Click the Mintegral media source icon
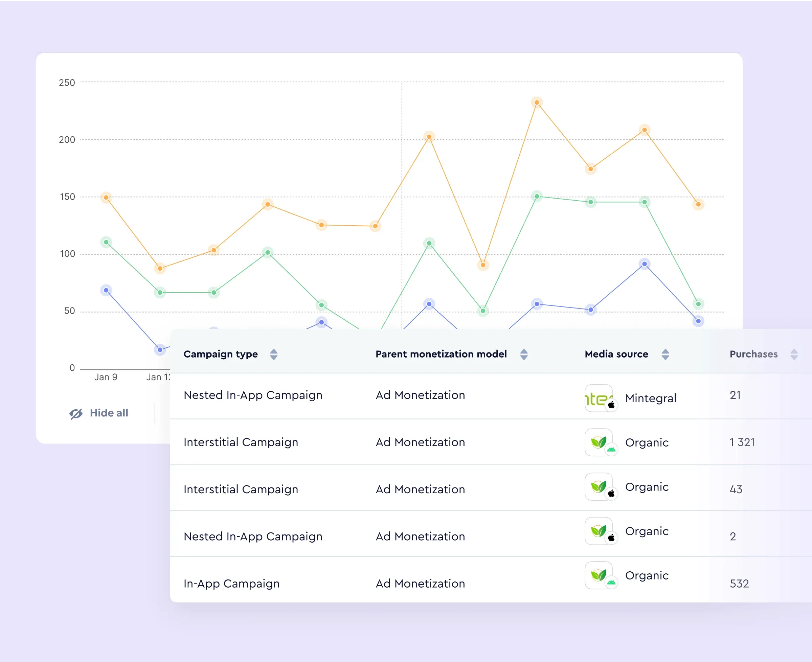 click(x=599, y=398)
